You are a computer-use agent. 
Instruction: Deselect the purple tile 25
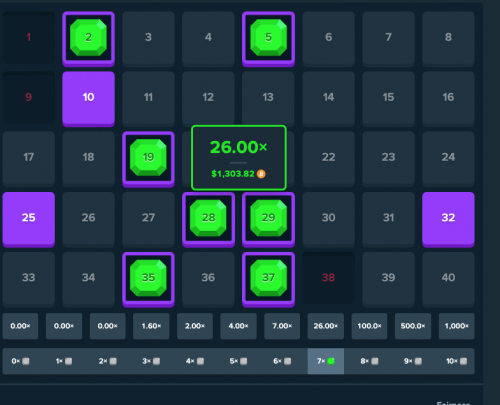[x=29, y=219]
